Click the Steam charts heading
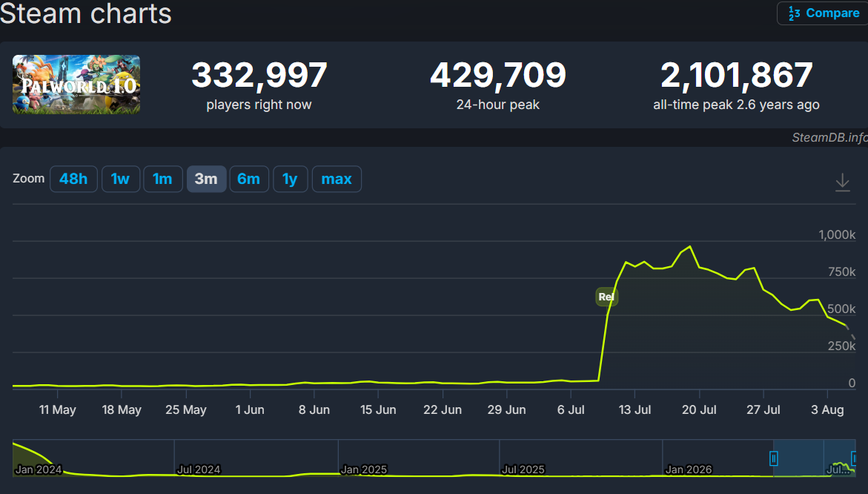The width and height of the screenshot is (868, 494). click(x=86, y=13)
